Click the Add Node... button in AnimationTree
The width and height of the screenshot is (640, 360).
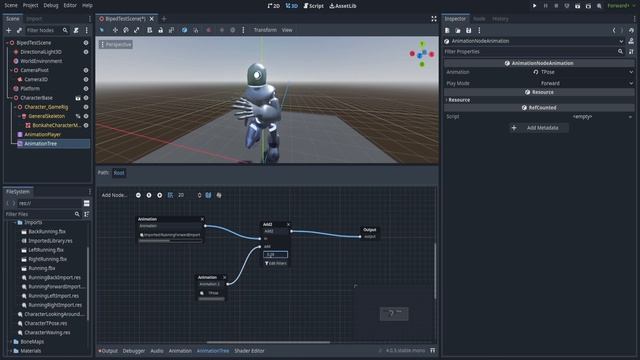click(114, 195)
